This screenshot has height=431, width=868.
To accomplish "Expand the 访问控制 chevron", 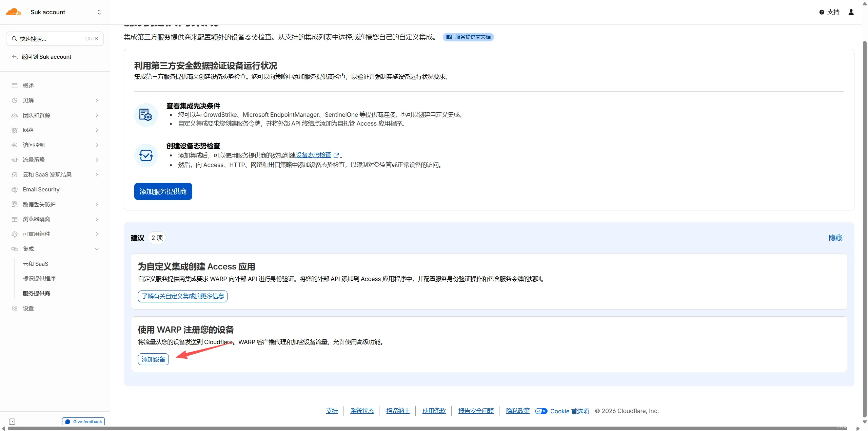I will click(97, 145).
